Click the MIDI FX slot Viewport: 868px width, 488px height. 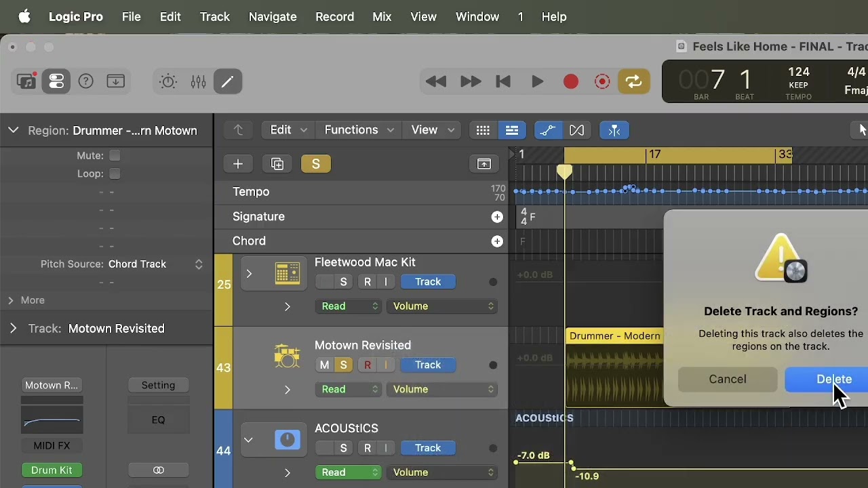(x=52, y=446)
